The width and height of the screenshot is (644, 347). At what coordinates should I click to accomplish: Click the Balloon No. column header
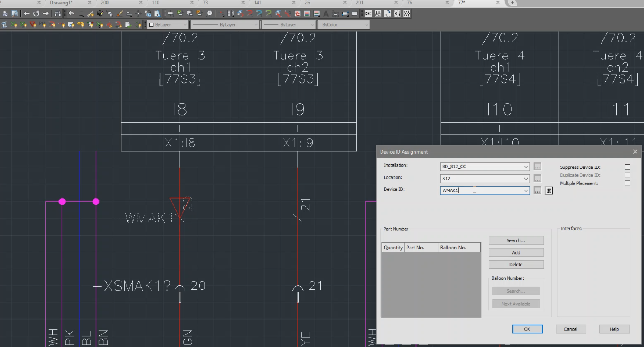(459, 248)
